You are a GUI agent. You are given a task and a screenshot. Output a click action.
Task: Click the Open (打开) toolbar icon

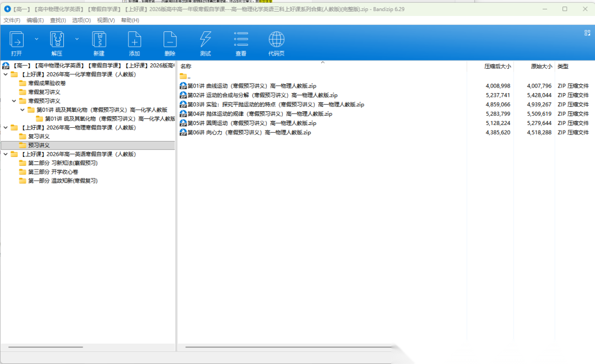(x=17, y=40)
